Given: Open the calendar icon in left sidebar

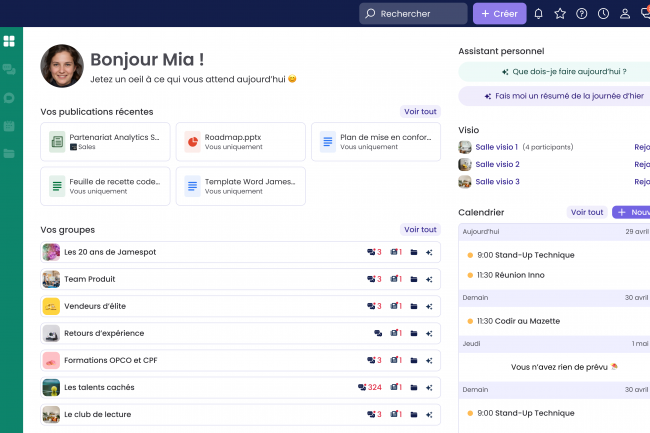Looking at the screenshot, I should pos(9,126).
